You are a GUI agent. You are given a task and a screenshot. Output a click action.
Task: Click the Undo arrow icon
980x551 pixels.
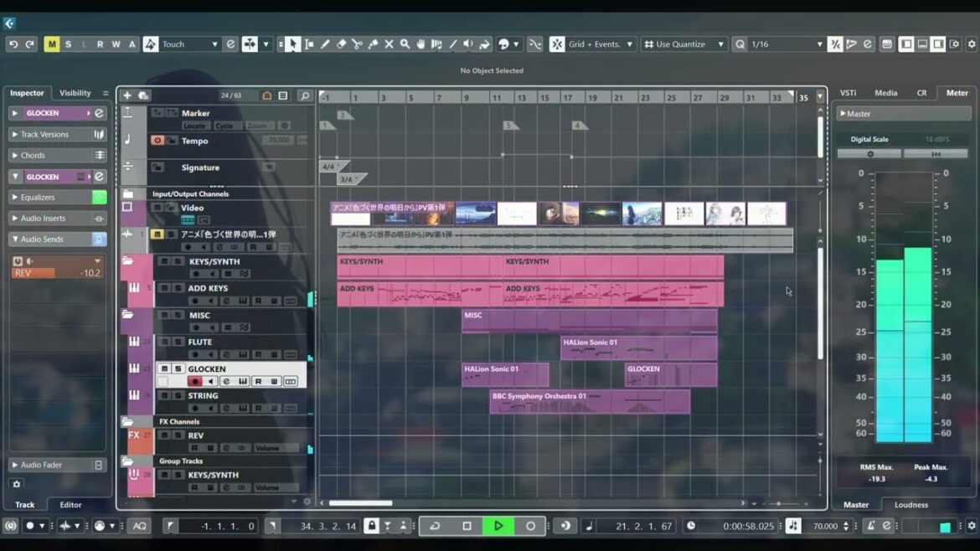coord(13,44)
